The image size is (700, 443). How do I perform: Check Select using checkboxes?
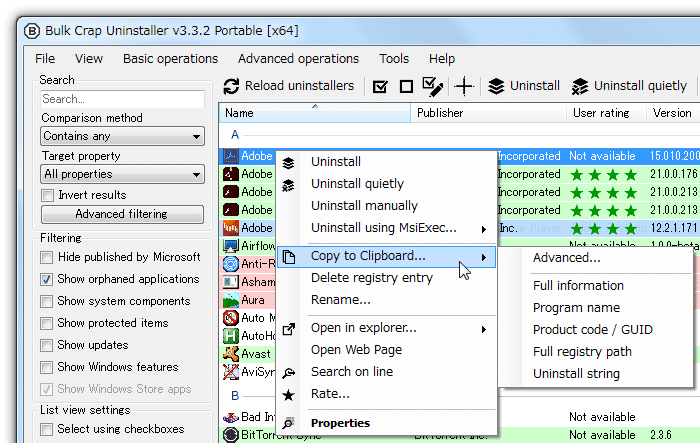pyautogui.click(x=46, y=430)
